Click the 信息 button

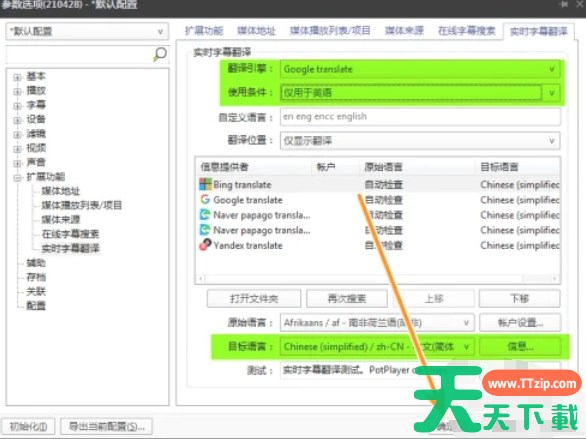pos(520,347)
